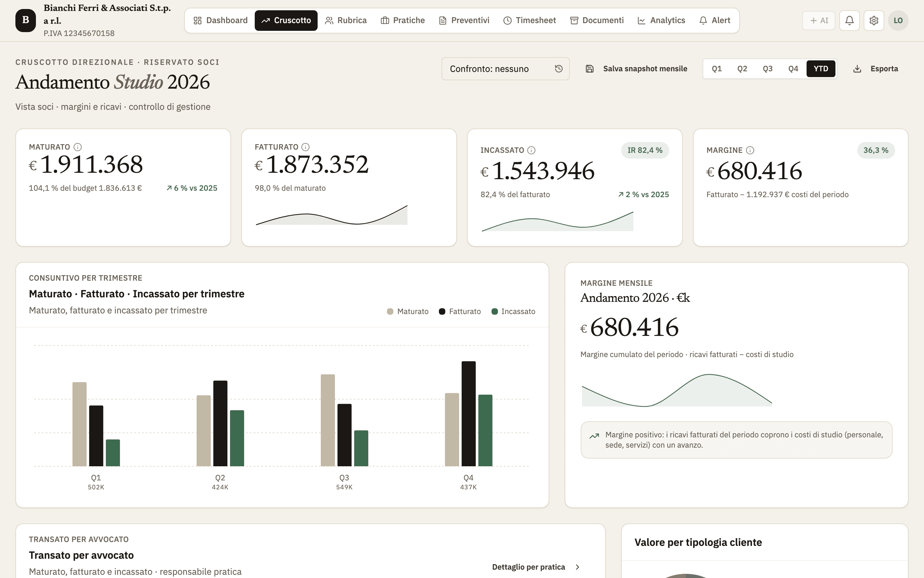This screenshot has height=578, width=924.
Task: Click the info icon next to FATTURATO
Action: point(305,147)
